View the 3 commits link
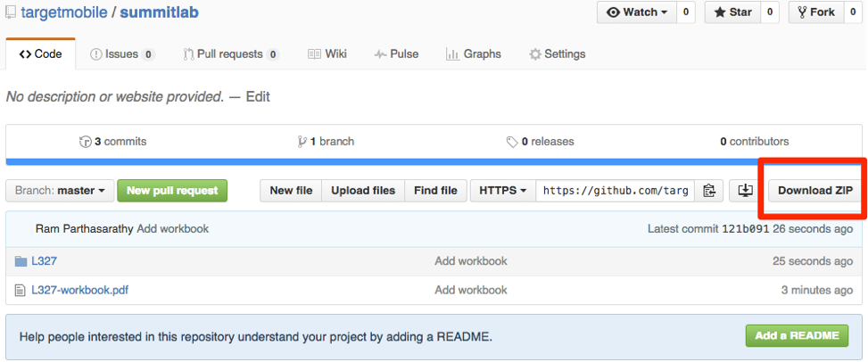 coord(113,142)
